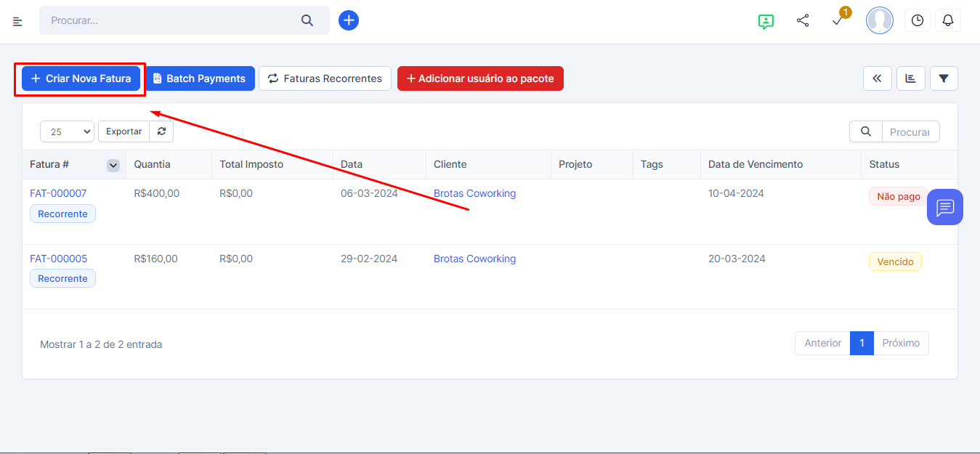The image size is (980, 454).
Task: Collapse panel with double chevron button
Action: (x=877, y=78)
